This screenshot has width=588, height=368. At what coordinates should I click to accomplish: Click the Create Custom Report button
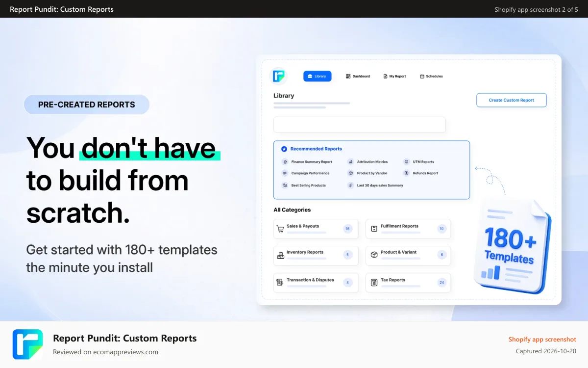(512, 100)
